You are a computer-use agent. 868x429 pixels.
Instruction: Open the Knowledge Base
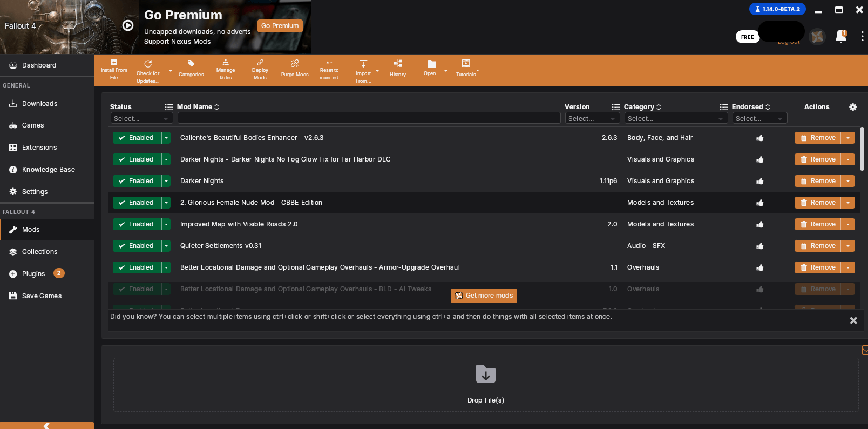(x=47, y=170)
